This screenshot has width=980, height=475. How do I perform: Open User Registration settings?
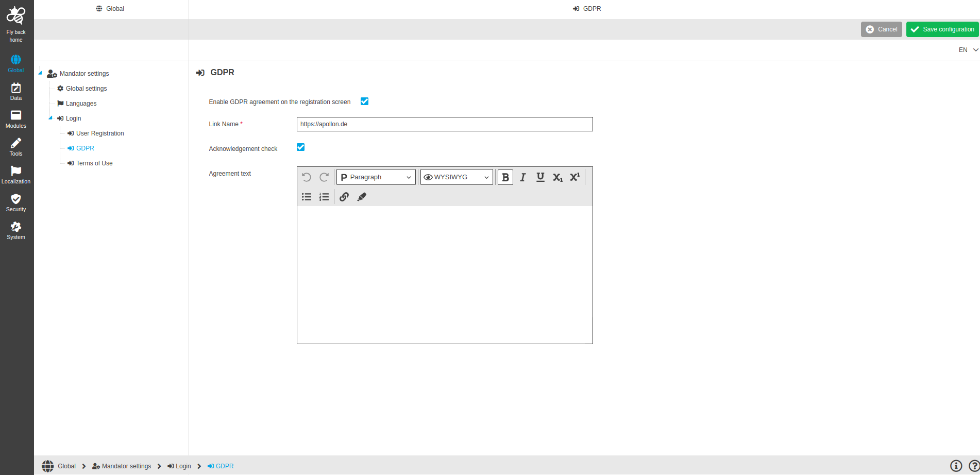click(x=100, y=133)
